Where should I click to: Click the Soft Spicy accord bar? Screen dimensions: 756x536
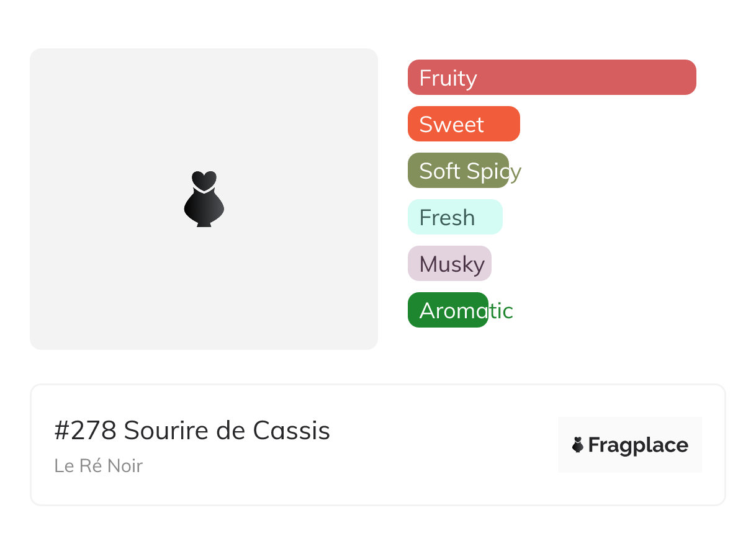(x=457, y=171)
